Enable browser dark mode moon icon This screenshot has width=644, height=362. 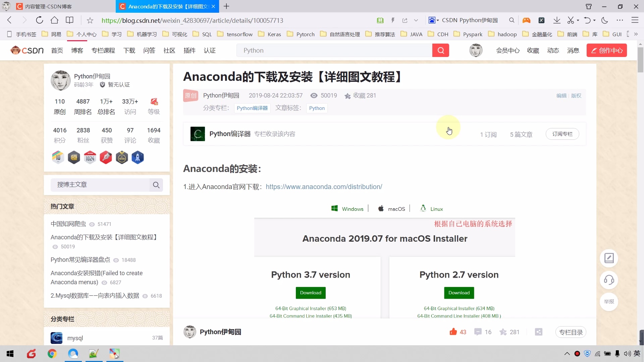point(605,20)
